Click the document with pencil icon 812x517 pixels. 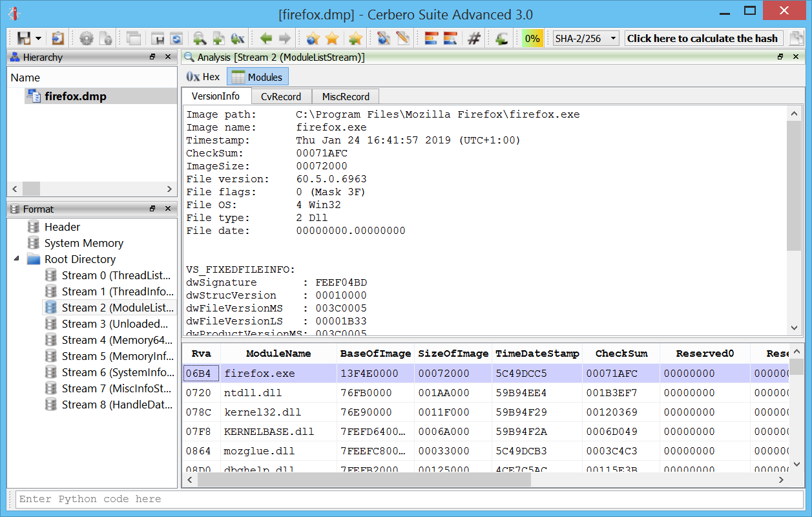click(x=403, y=38)
